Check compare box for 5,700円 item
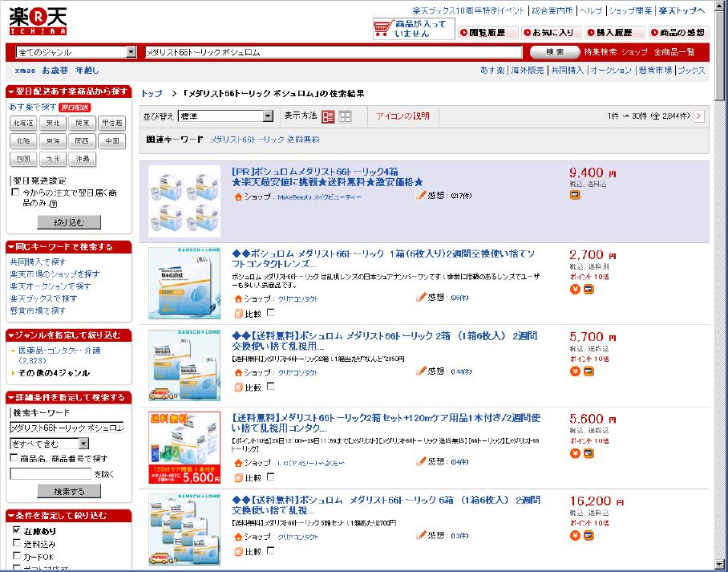728x572 pixels. [271, 386]
